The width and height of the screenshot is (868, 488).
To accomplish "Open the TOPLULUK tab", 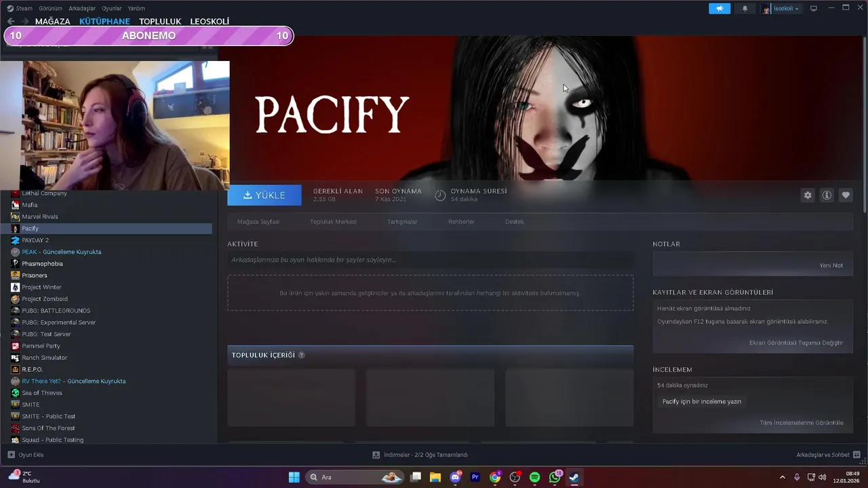I will pos(160,22).
